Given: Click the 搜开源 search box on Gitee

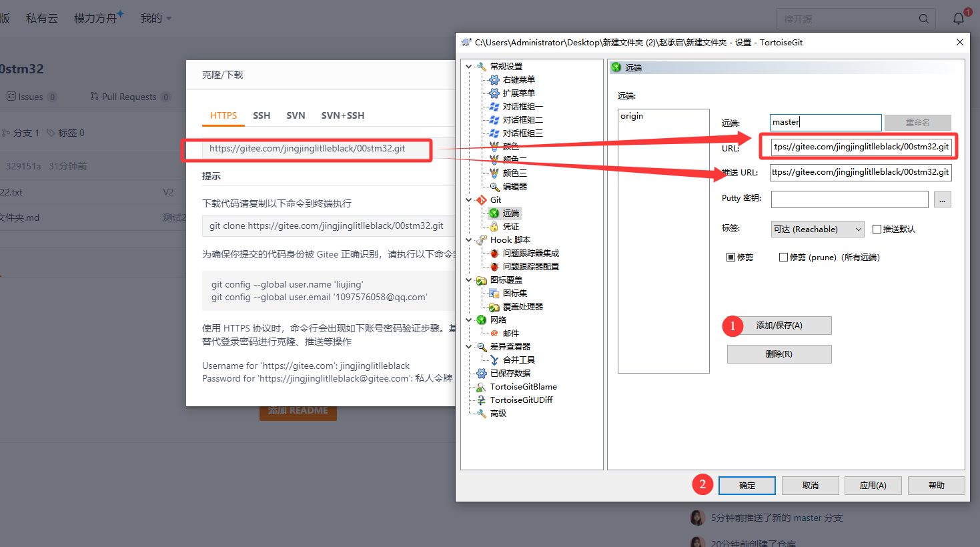Looking at the screenshot, I should 856,19.
